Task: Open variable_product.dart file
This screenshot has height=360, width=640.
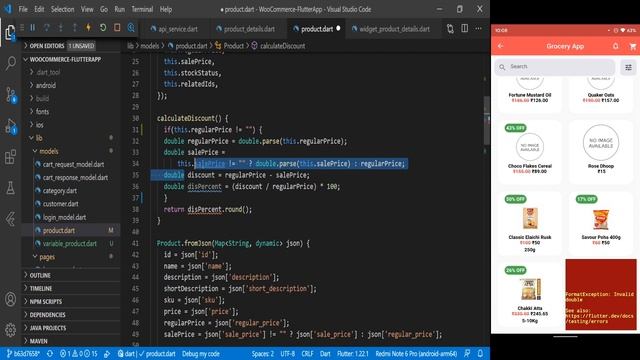Action: tap(70, 244)
